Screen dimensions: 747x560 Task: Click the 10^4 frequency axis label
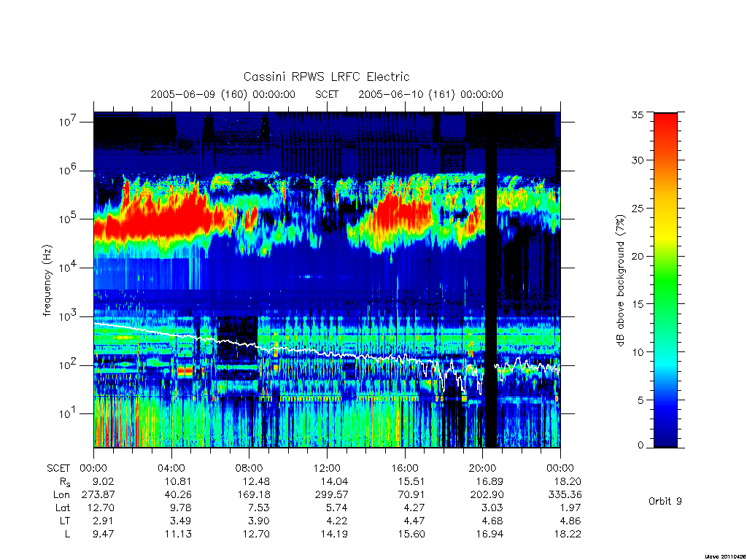[69, 267]
